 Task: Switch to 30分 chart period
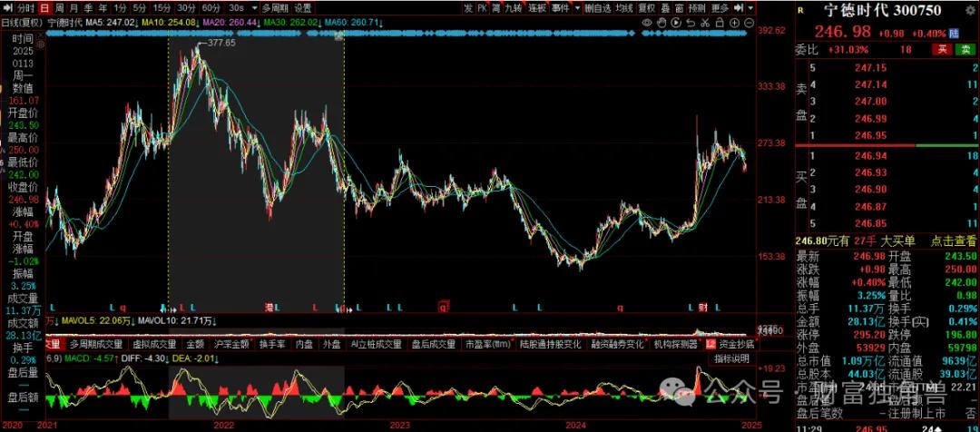186,8
